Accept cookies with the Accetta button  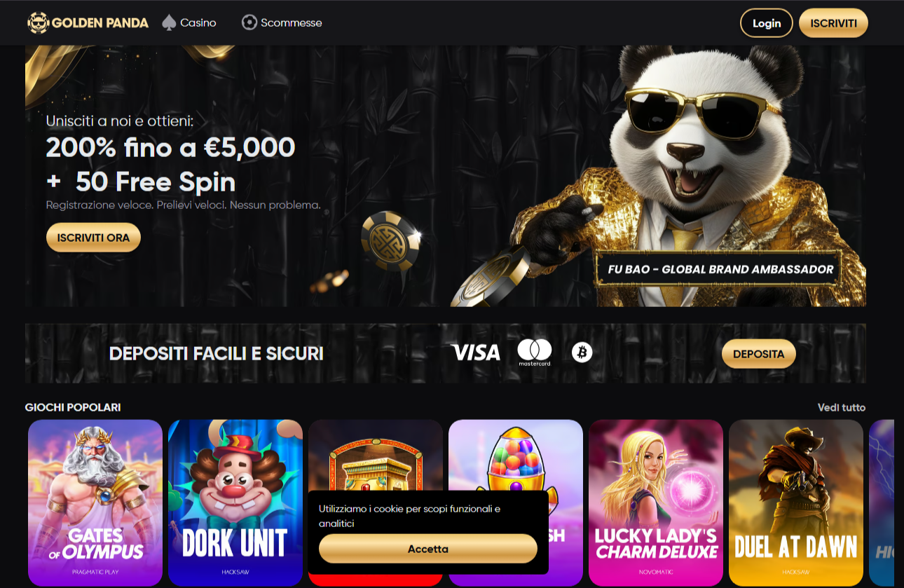428,549
